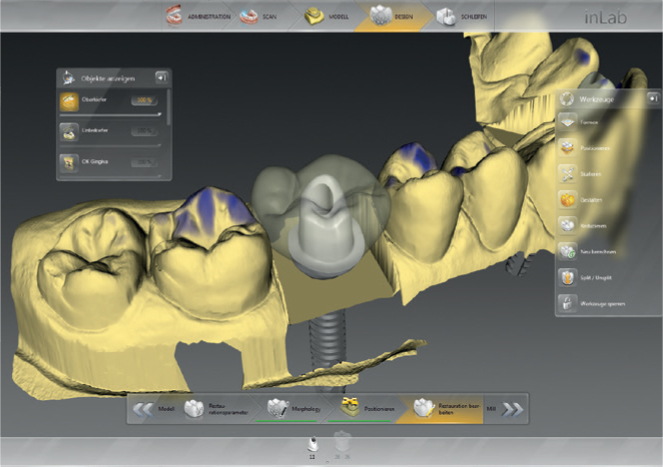Toggle OK Gingiva visibility icon

69,160
